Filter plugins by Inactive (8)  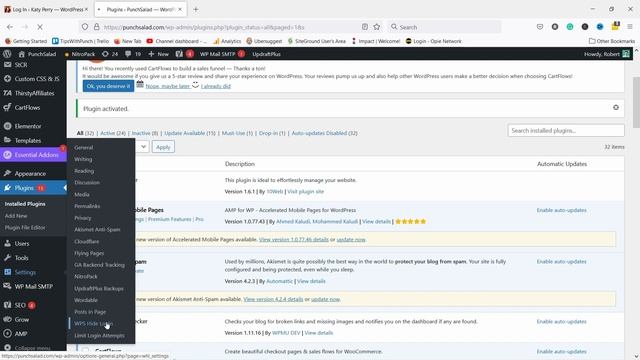pos(145,133)
